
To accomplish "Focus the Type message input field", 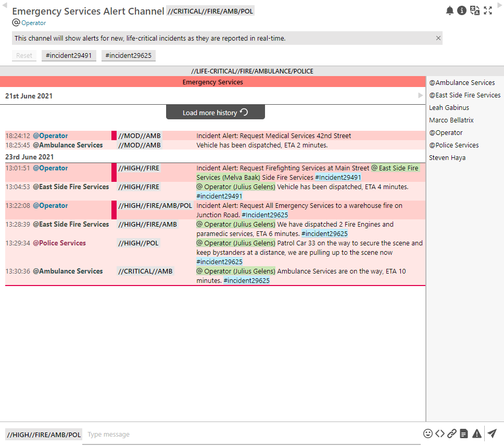I will coord(251,435).
